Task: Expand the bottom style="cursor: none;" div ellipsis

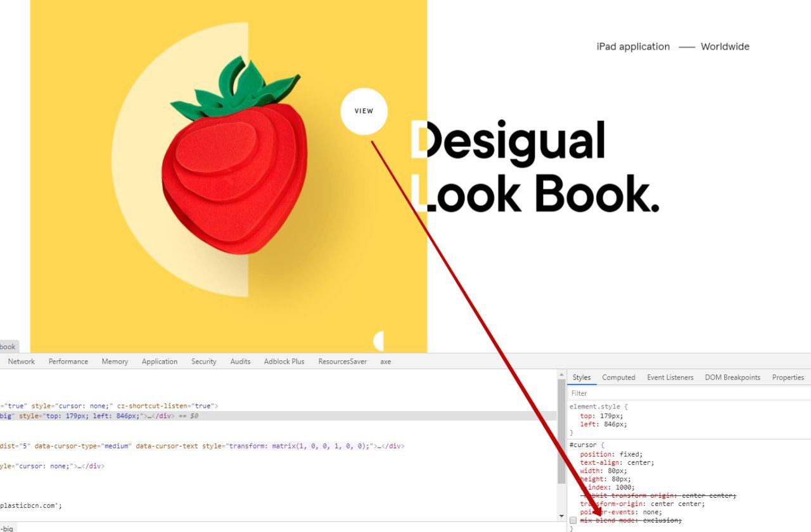Action: [x=80, y=466]
